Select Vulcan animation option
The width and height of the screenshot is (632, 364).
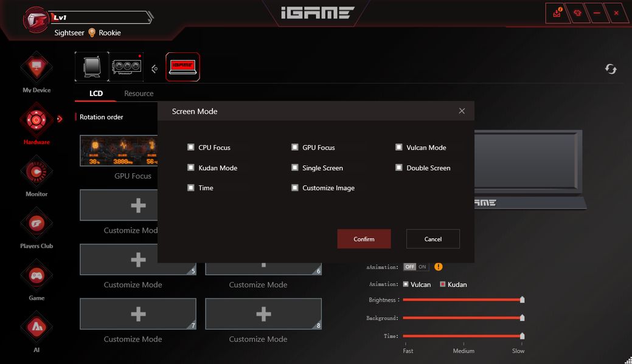pyautogui.click(x=406, y=284)
